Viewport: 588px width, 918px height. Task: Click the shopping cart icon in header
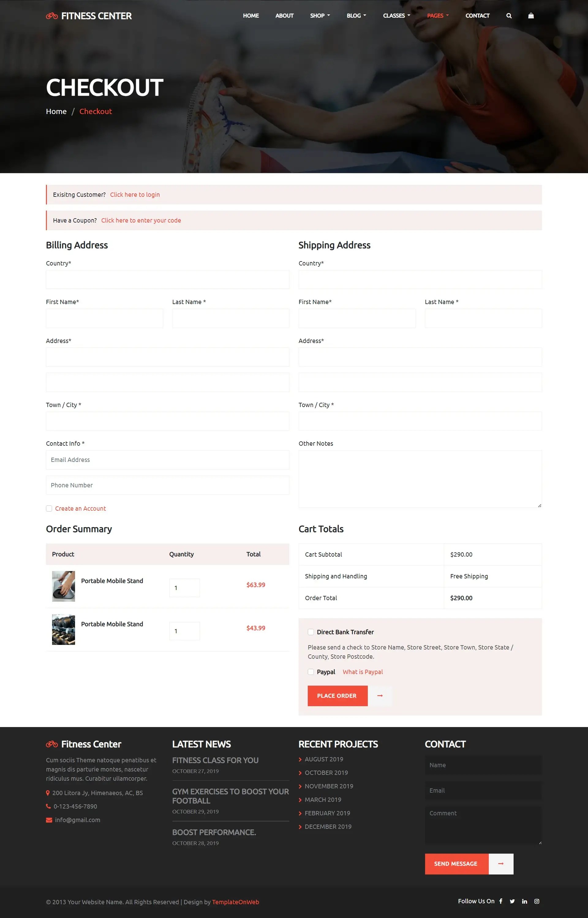pos(531,16)
